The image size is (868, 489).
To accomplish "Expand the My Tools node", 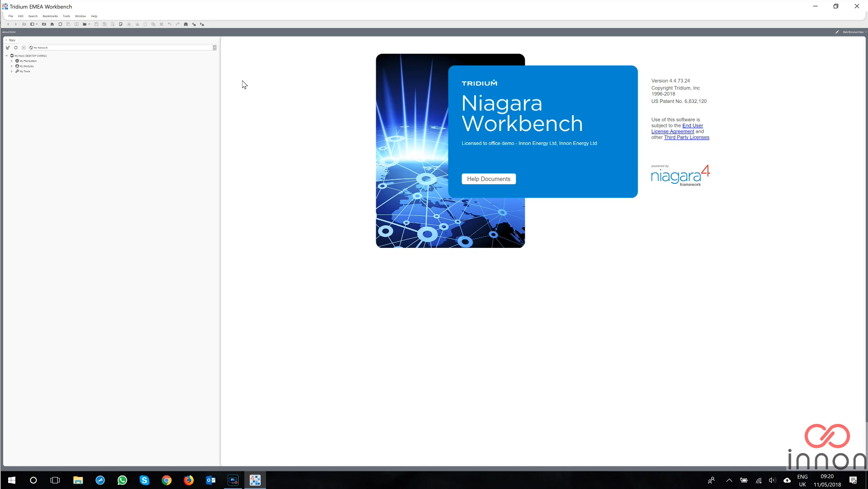I will click(x=12, y=71).
